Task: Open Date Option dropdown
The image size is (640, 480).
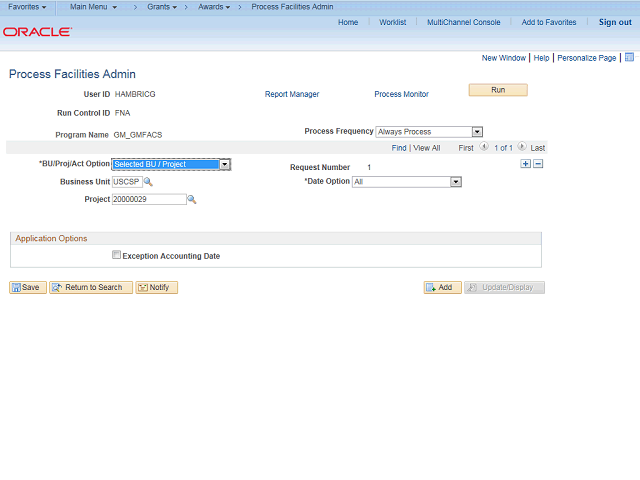Action: (x=407, y=182)
